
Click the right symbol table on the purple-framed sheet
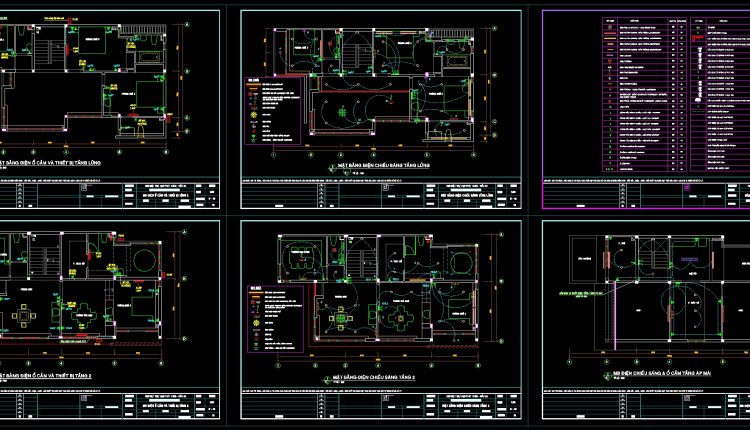coord(720,95)
